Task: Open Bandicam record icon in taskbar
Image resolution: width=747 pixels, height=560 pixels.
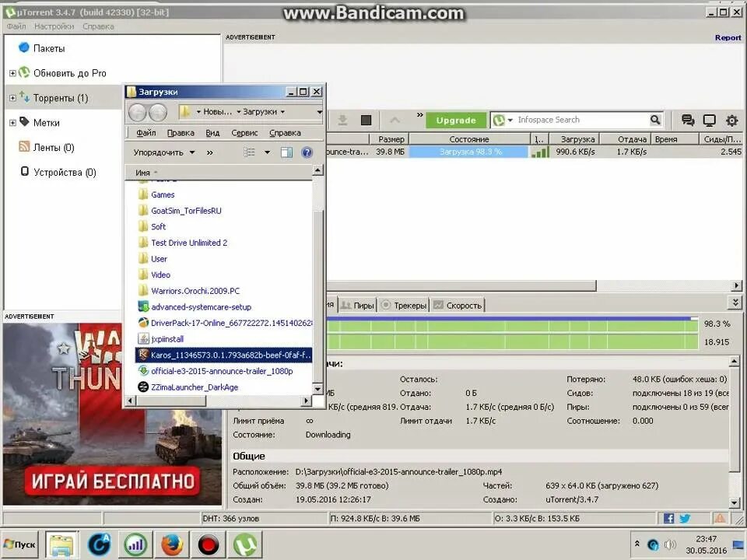Action: pyautogui.click(x=209, y=544)
